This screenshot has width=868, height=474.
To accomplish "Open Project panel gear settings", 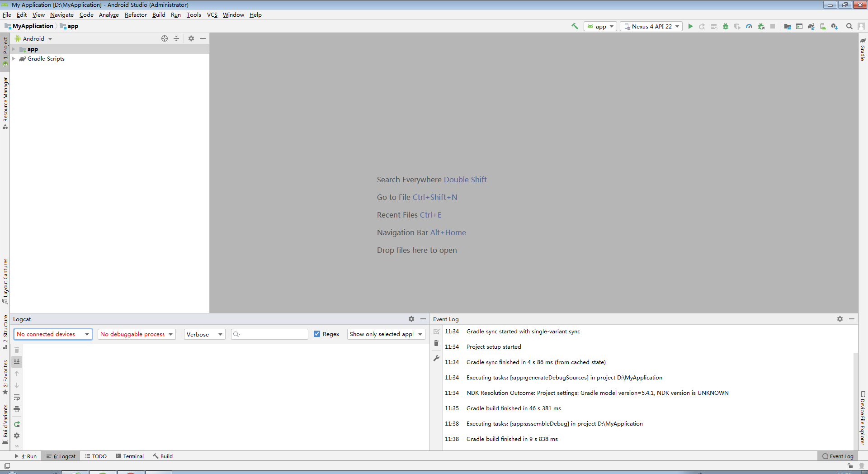I will point(191,38).
